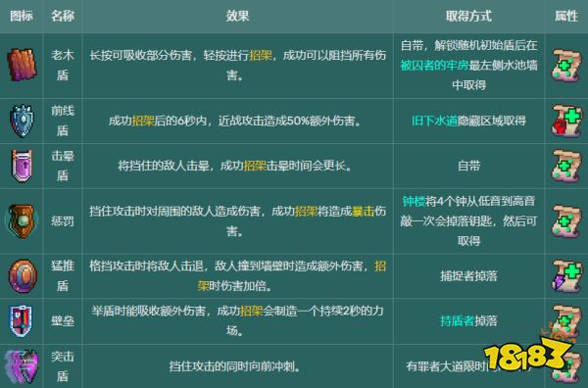The width and height of the screenshot is (588, 388).
Task: Click 暴击 keyword in 惩罚 effect
Action: pyautogui.click(x=364, y=211)
